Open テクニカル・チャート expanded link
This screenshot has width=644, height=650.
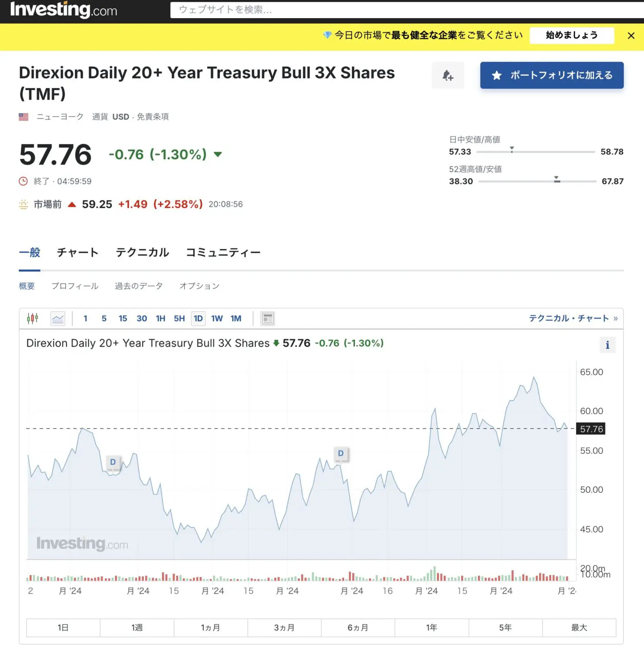click(x=573, y=318)
